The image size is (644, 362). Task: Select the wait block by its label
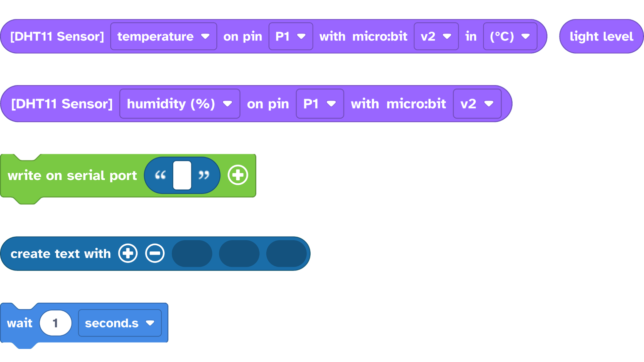coord(19,323)
